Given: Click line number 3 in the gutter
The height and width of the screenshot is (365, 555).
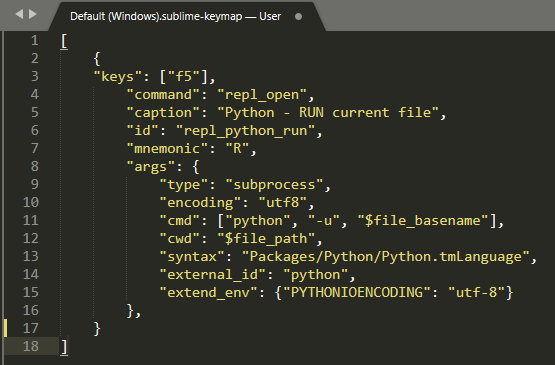Looking at the screenshot, I should coord(34,76).
